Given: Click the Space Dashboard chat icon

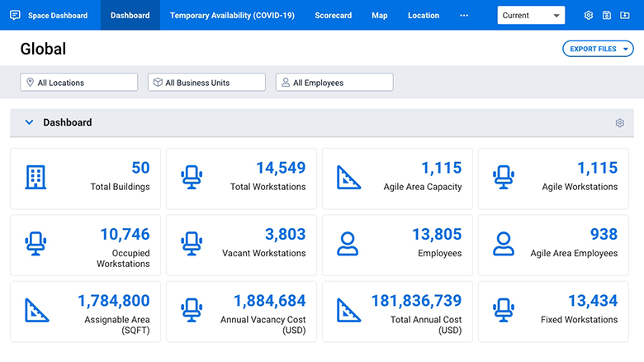Looking at the screenshot, I should point(15,15).
